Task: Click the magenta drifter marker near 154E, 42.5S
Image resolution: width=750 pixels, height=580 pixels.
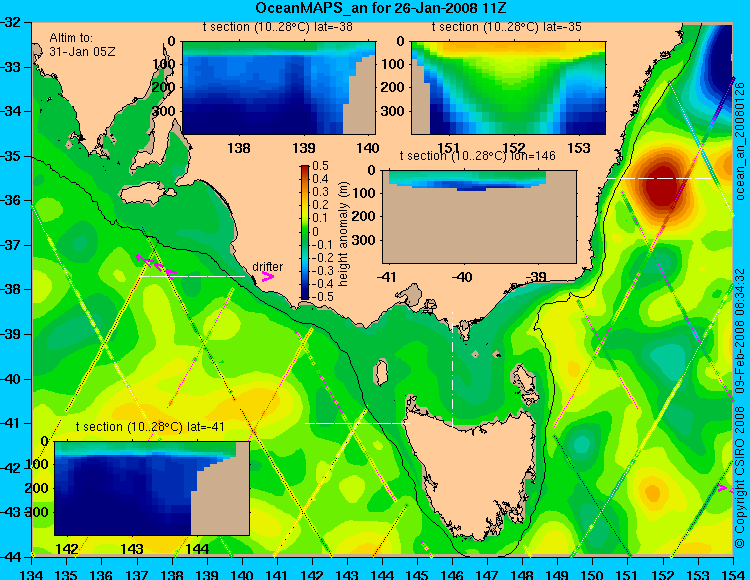Action: click(x=726, y=488)
